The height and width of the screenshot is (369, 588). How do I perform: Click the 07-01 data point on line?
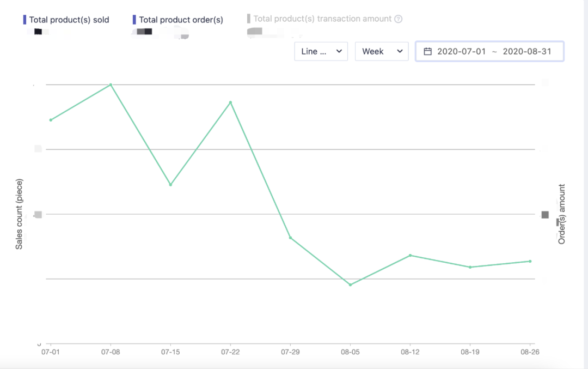tap(51, 120)
